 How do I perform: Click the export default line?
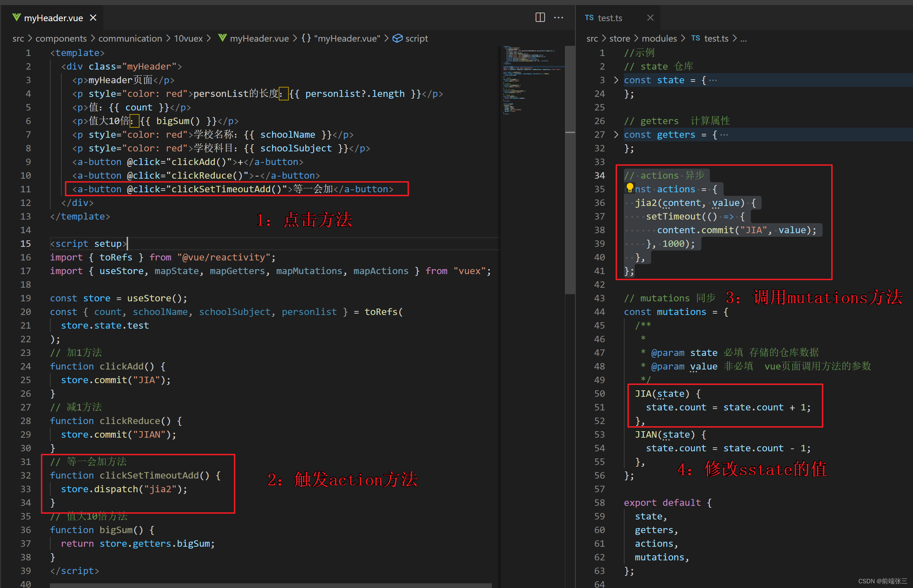[668, 503]
